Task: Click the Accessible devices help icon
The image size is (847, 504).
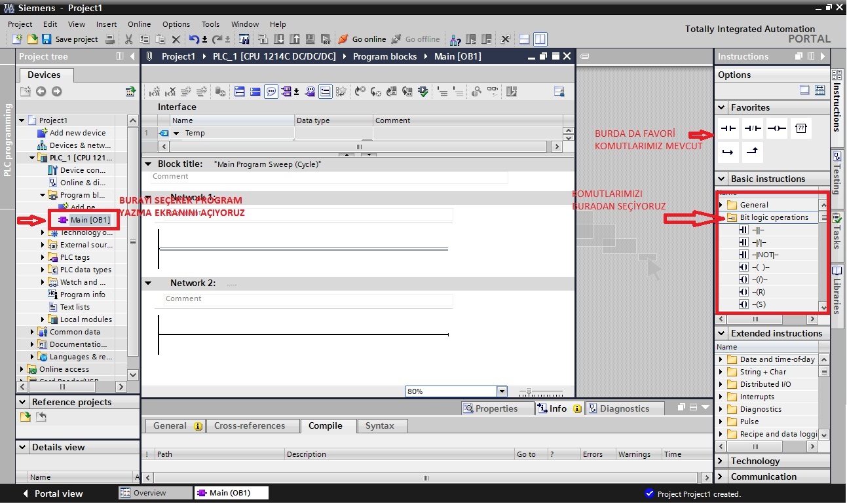Action: [x=455, y=39]
